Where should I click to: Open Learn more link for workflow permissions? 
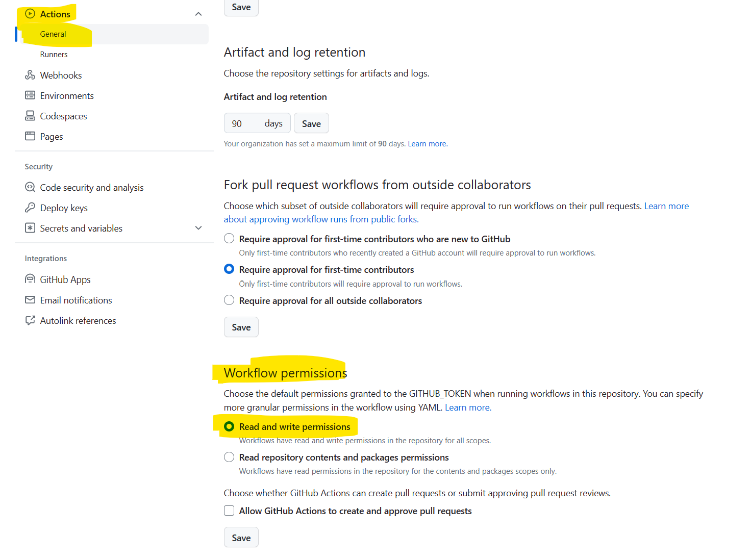pyautogui.click(x=468, y=408)
